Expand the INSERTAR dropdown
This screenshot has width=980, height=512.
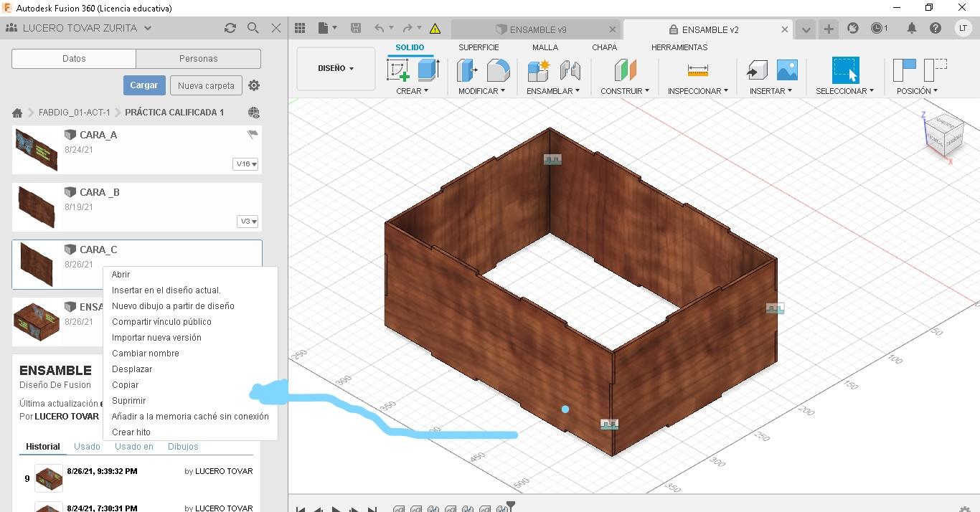click(x=771, y=91)
